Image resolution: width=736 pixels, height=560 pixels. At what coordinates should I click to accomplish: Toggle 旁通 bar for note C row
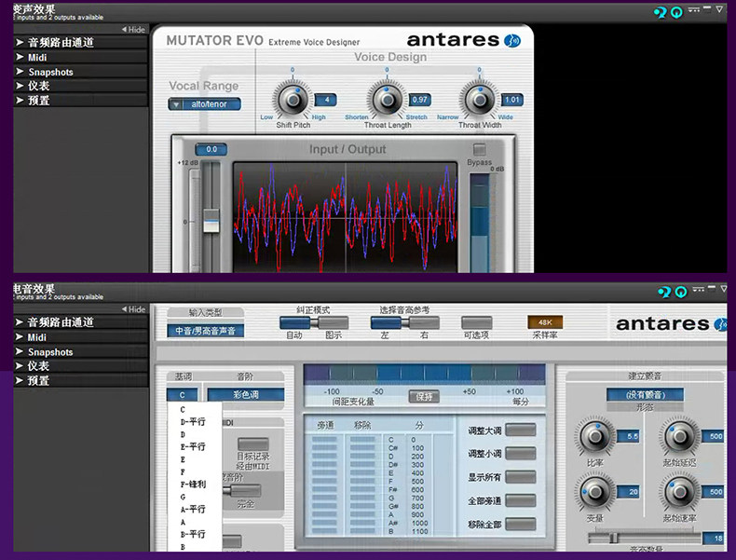tap(324, 440)
